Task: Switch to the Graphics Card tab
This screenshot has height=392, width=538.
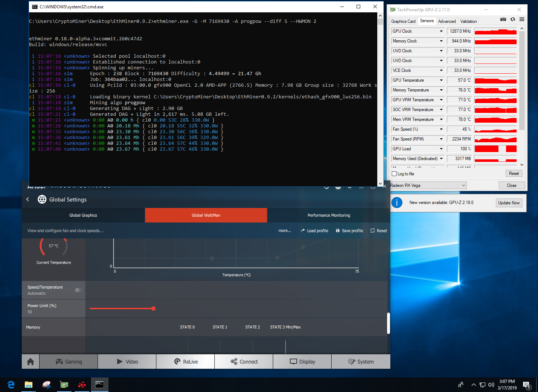Action: tap(403, 21)
